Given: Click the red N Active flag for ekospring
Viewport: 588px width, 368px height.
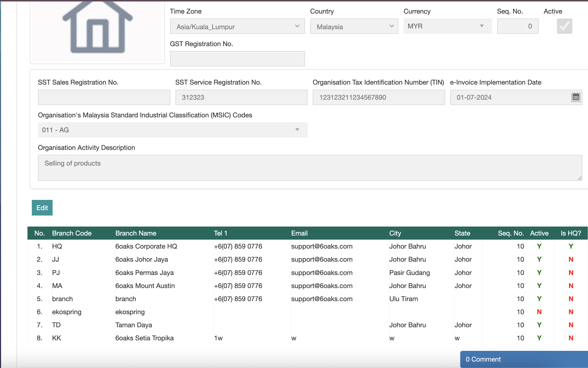Looking at the screenshot, I should point(539,312).
